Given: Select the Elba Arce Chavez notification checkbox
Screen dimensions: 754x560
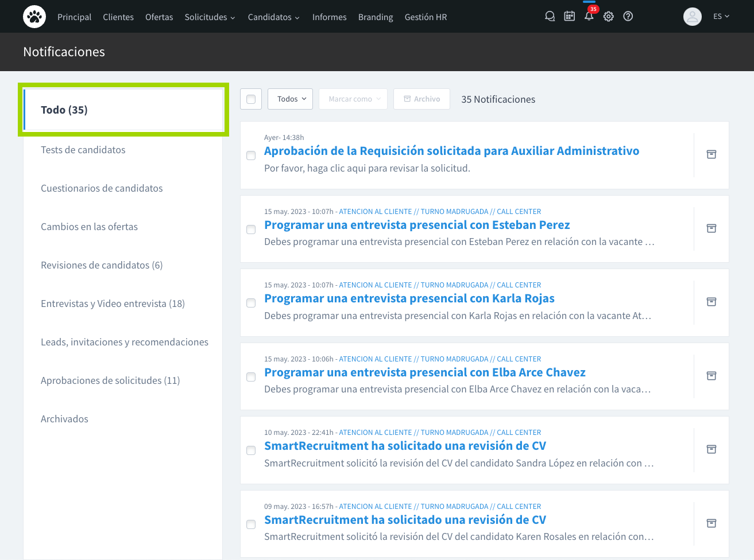Looking at the screenshot, I should pyautogui.click(x=251, y=377).
